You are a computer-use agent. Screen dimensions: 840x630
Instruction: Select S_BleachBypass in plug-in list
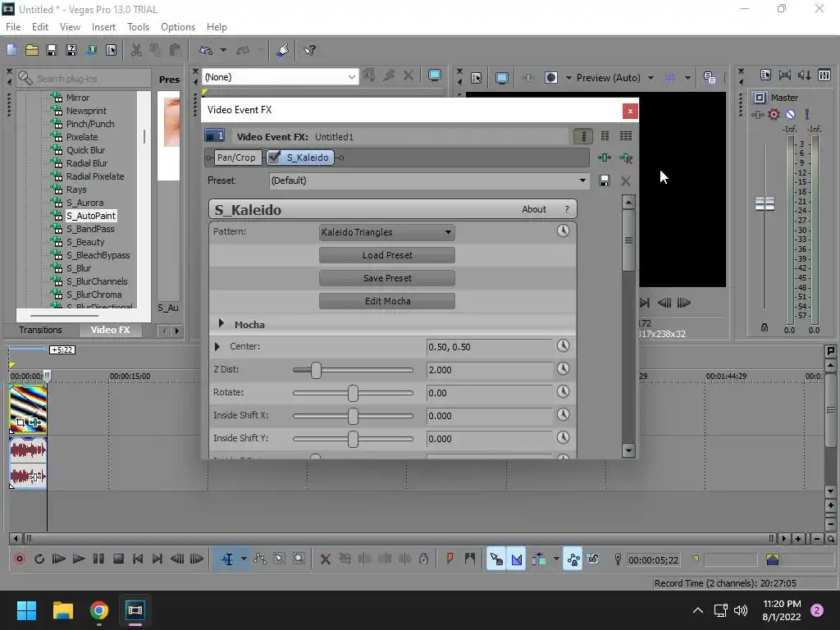point(98,255)
